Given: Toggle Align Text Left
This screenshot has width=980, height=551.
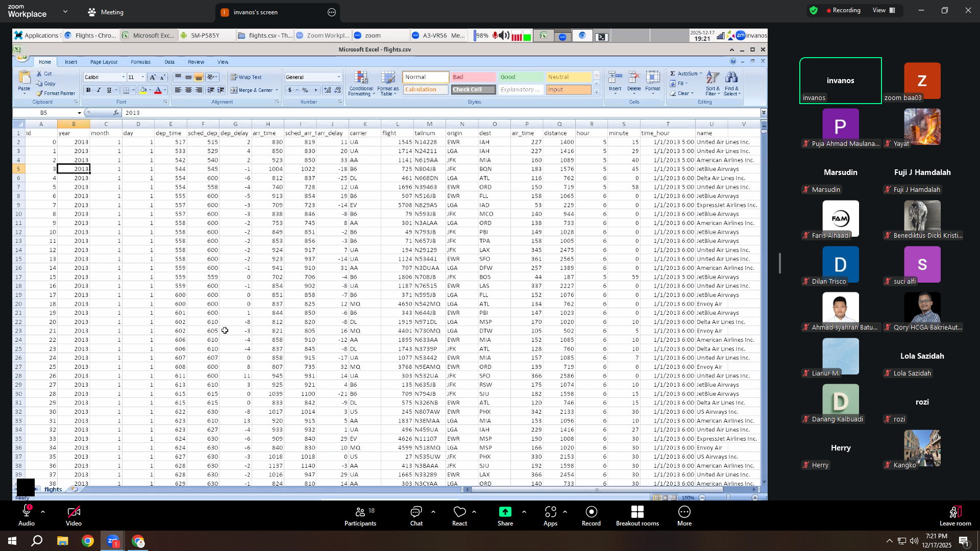Looking at the screenshot, I should point(178,90).
